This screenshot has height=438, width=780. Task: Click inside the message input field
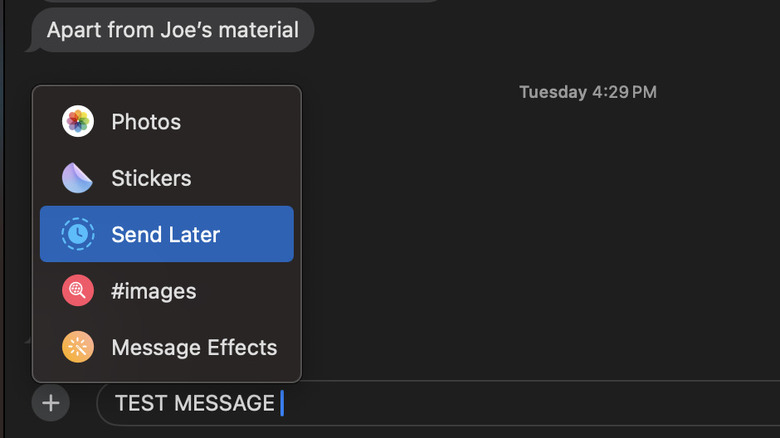point(500,404)
